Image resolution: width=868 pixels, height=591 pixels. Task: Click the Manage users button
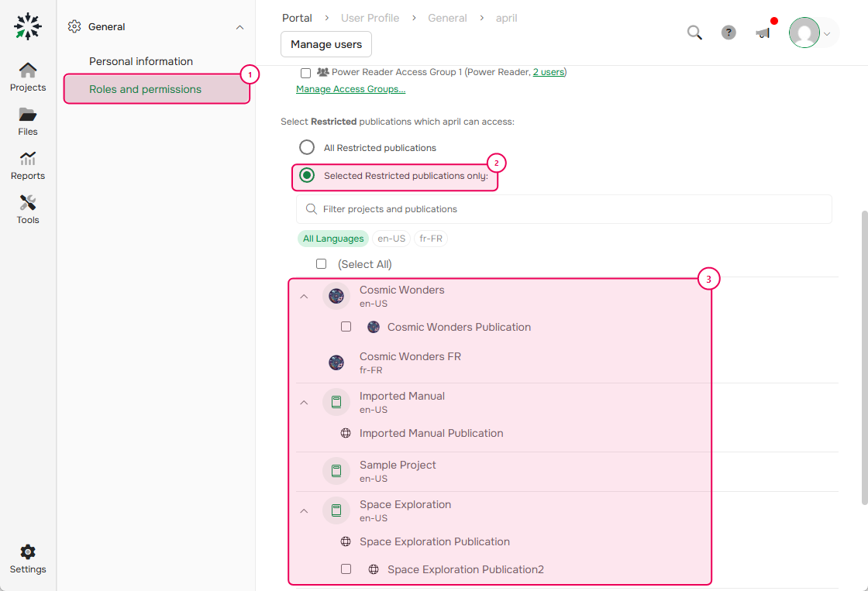coord(326,44)
